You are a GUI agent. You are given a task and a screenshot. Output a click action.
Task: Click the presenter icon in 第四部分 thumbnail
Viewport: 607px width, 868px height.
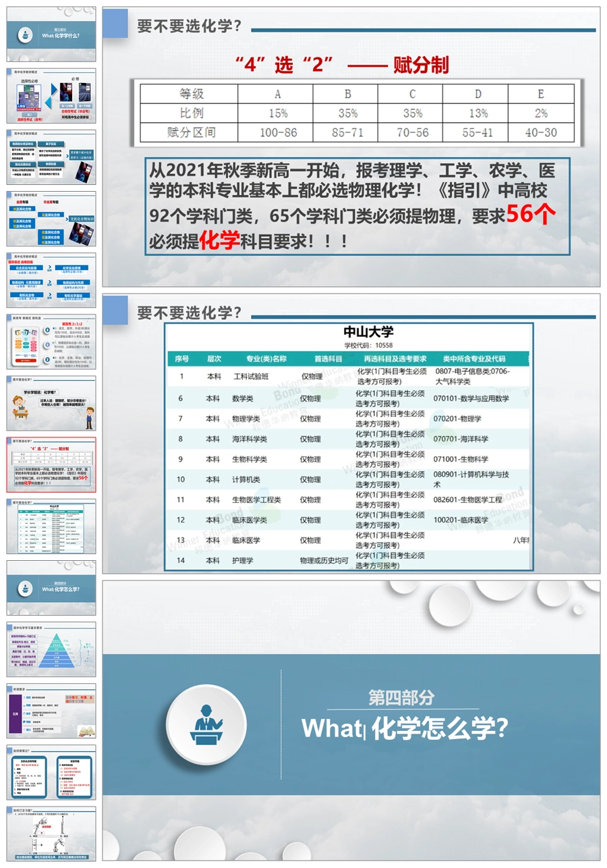(25, 588)
